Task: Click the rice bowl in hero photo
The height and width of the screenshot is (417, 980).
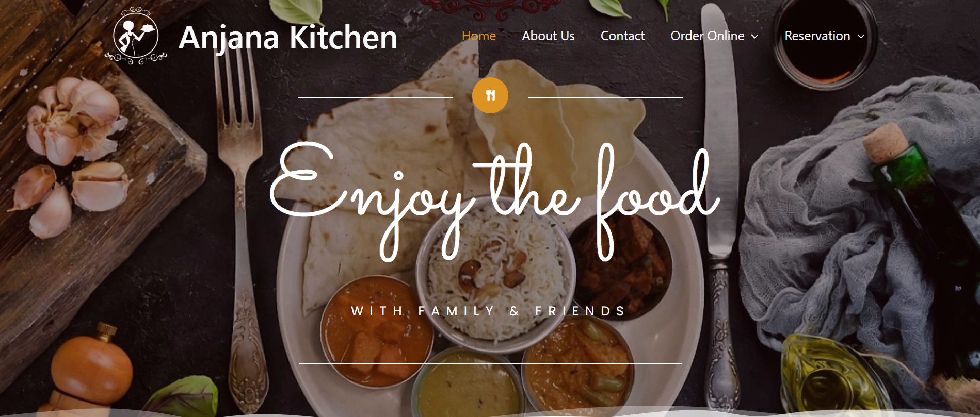Action: 495,278
